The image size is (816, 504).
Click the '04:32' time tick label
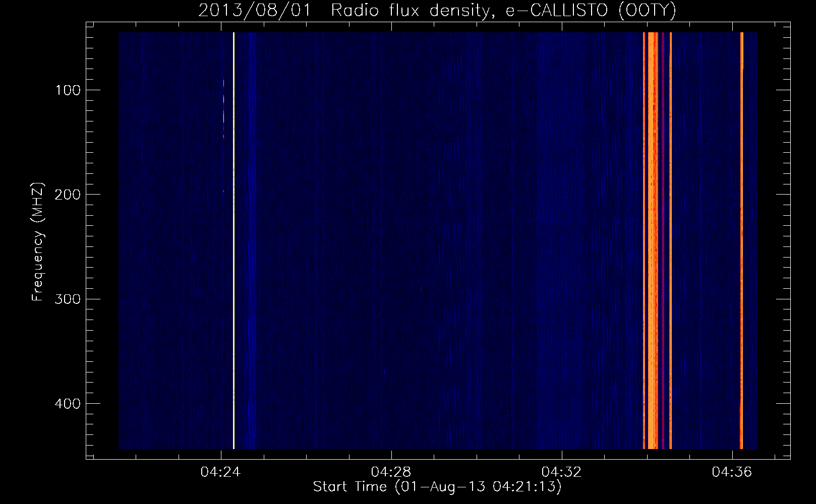pos(561,472)
